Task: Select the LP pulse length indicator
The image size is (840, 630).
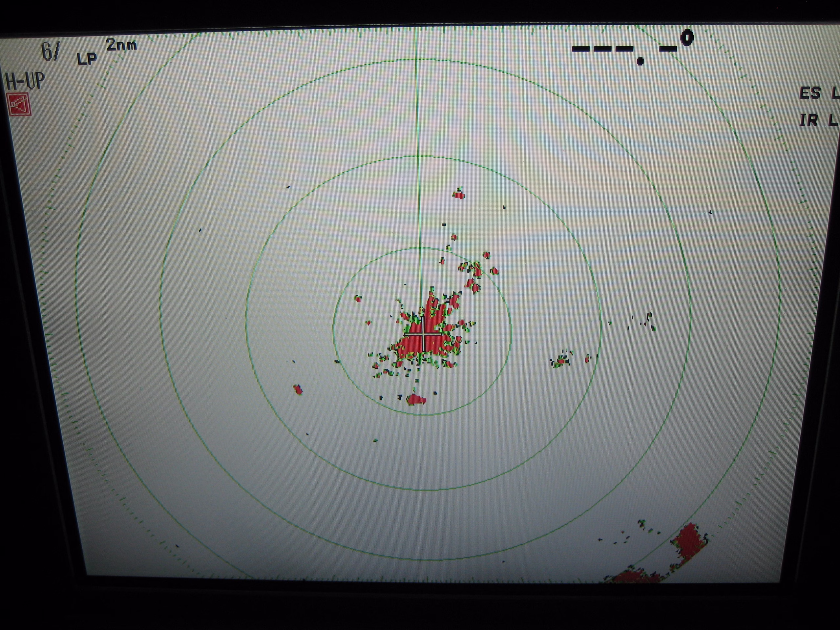Action: 87,59
